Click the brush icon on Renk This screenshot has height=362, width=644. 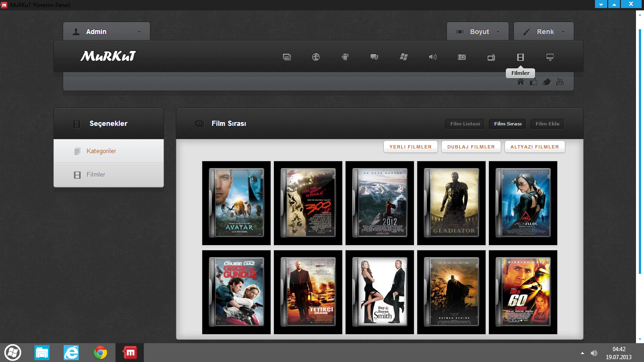pyautogui.click(x=526, y=32)
